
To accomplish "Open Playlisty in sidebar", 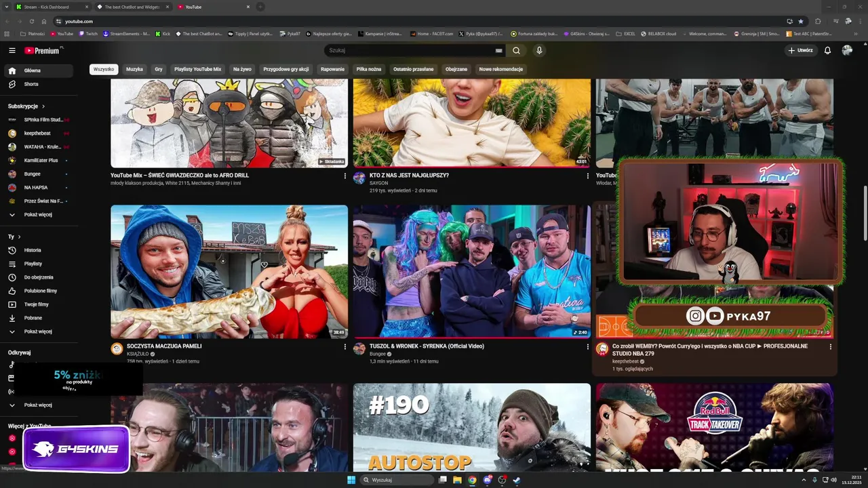I will 39,264.
